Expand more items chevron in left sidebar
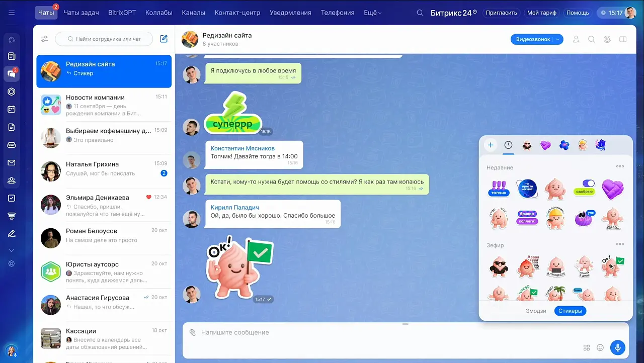 [12, 250]
